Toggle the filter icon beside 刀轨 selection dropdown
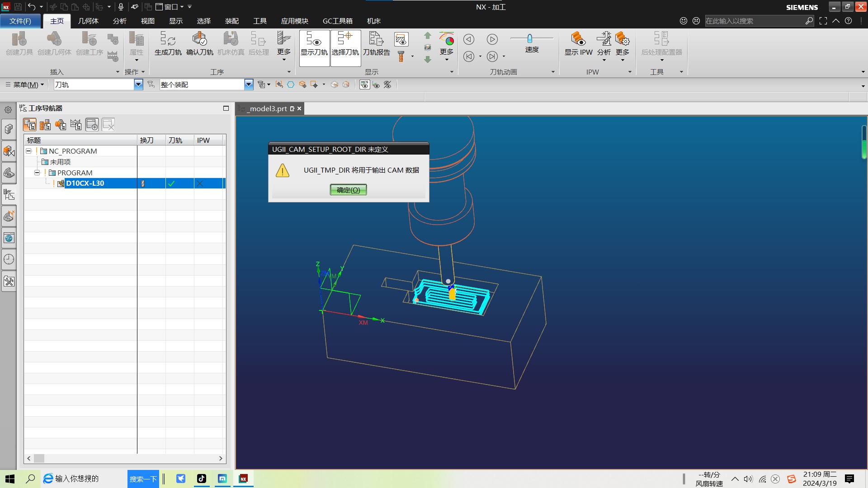The width and height of the screenshot is (868, 488). tap(151, 84)
